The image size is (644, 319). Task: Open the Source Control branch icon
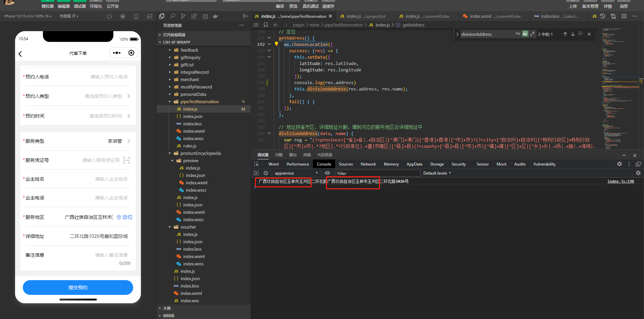(183, 16)
